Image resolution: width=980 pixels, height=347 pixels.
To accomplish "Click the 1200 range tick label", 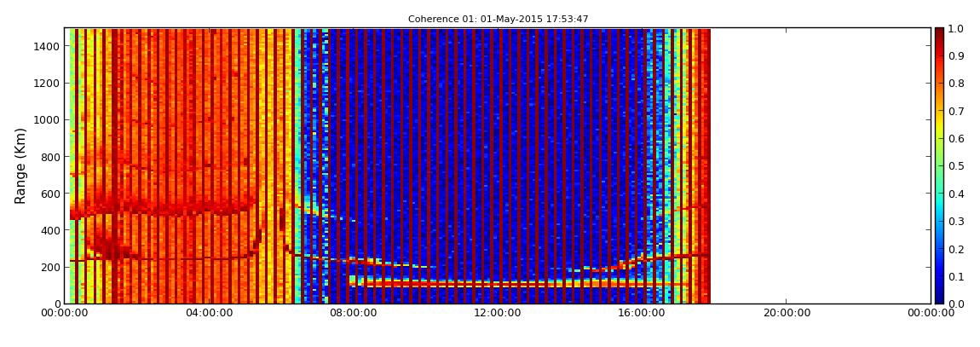I will click(x=46, y=84).
